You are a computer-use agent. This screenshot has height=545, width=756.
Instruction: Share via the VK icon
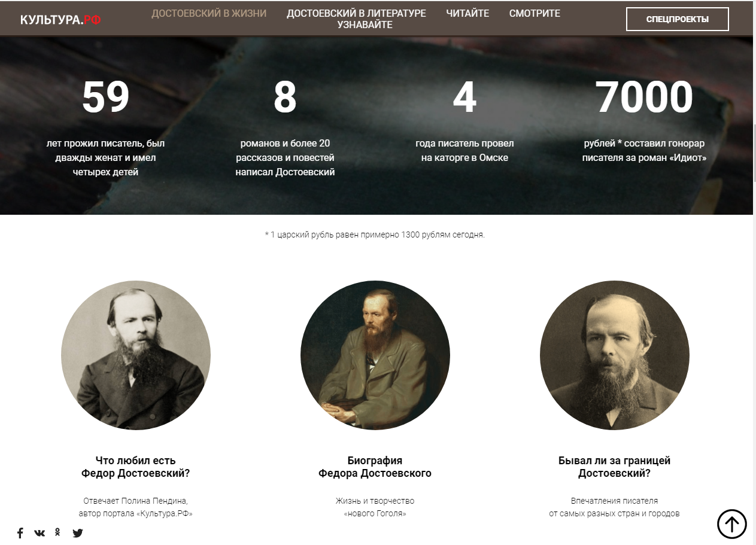point(40,533)
